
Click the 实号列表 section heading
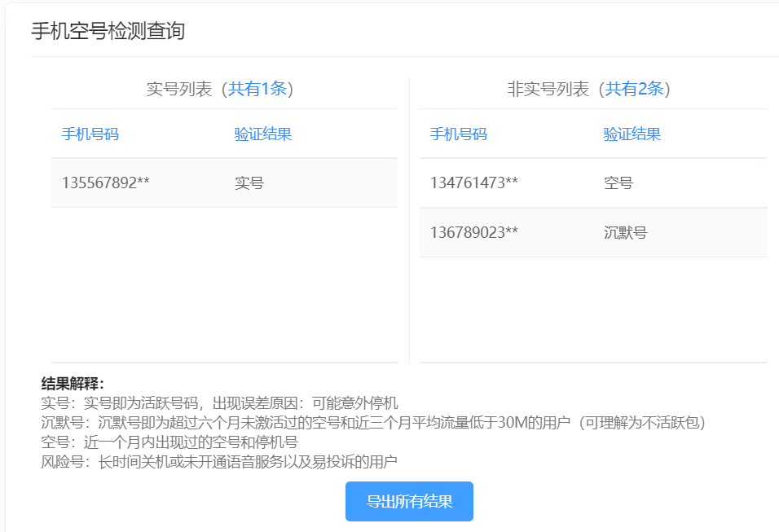pyautogui.click(x=180, y=89)
